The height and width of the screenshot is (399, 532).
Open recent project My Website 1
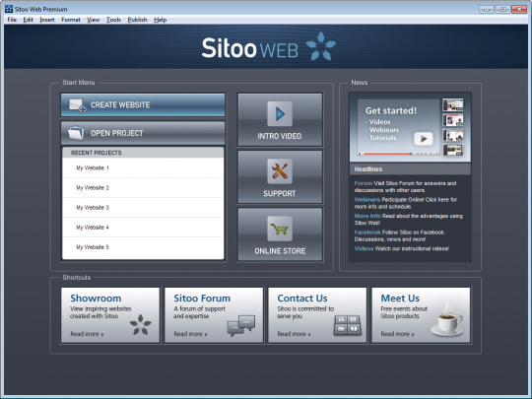pyautogui.click(x=143, y=167)
